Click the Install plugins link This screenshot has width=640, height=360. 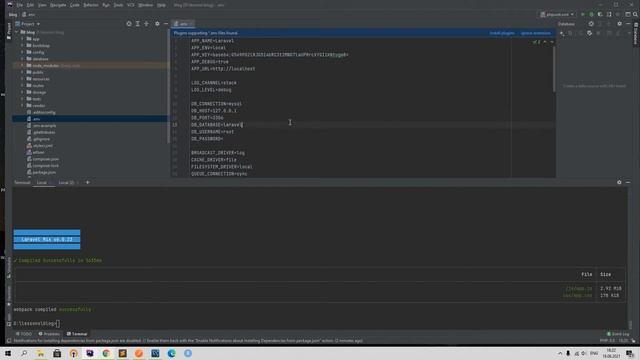[502, 33]
